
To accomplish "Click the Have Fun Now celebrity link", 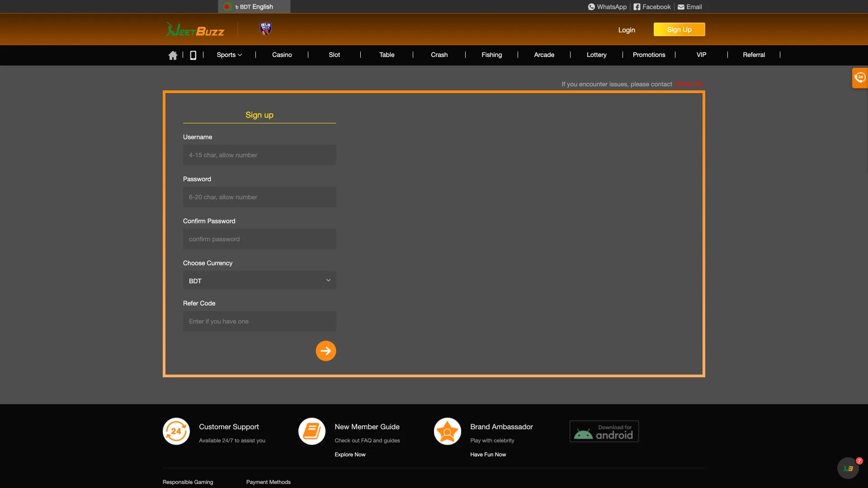I will click(x=488, y=454).
